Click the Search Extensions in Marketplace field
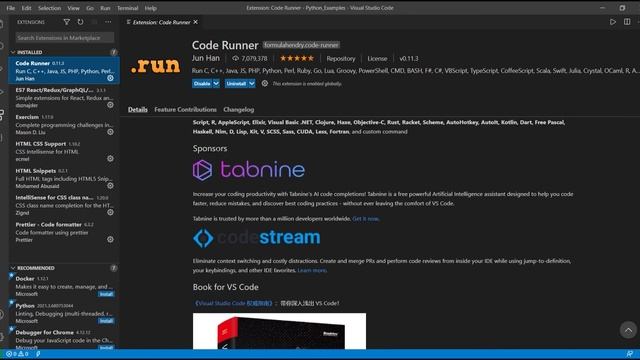Screen dimensions: 640x360 [x=64, y=38]
